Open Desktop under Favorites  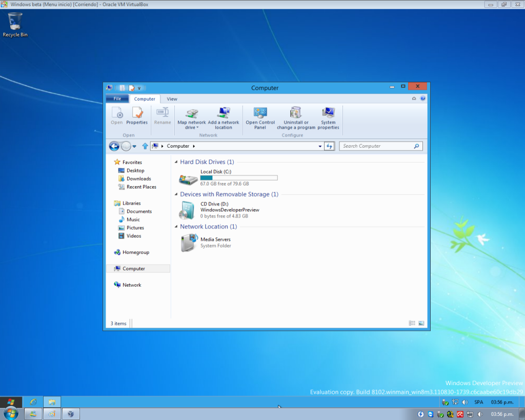coord(135,170)
